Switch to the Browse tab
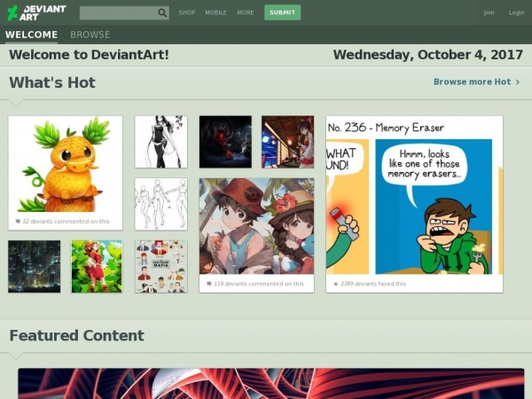 pyautogui.click(x=90, y=35)
